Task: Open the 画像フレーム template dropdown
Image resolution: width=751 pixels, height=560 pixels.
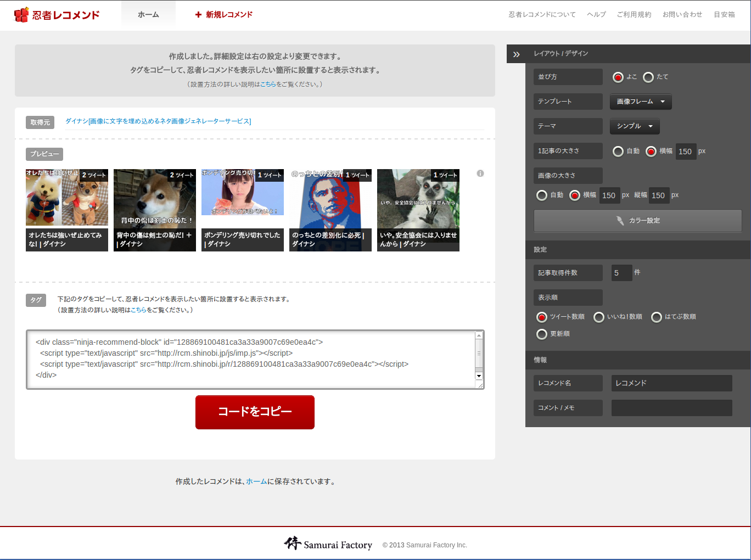Action: [641, 102]
